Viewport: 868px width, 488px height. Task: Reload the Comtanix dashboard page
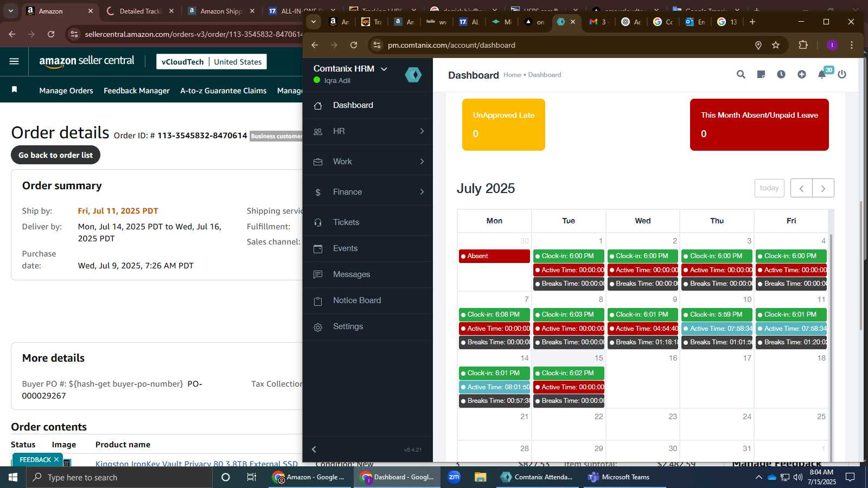coord(354,45)
